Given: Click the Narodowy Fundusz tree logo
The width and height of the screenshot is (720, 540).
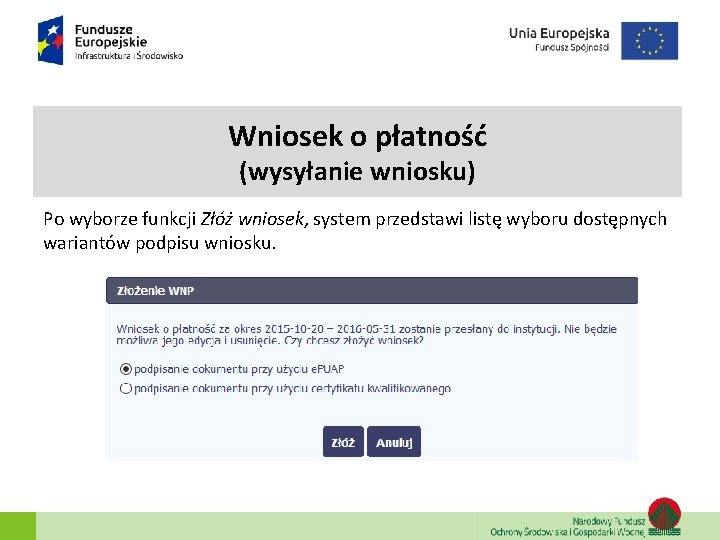Looking at the screenshot, I should click(x=664, y=517).
